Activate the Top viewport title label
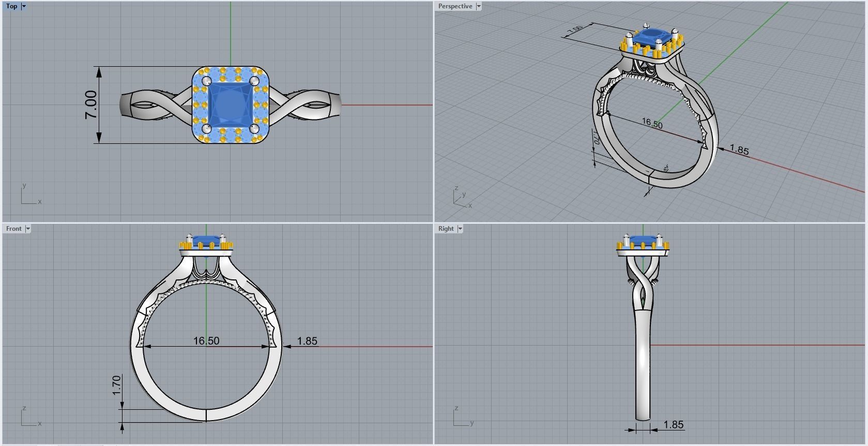Image resolution: width=868 pixels, height=446 pixels. (x=11, y=6)
